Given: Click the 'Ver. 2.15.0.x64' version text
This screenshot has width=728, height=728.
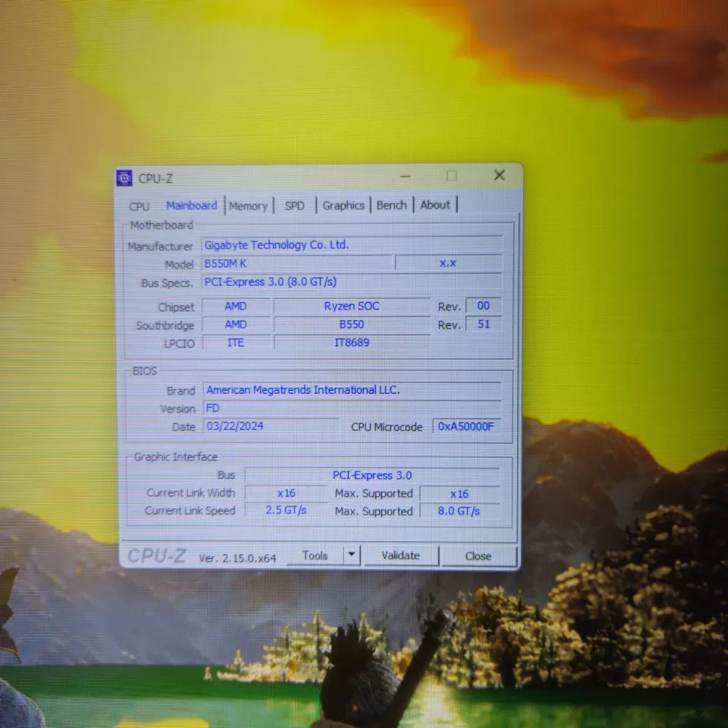Looking at the screenshot, I should coord(238,558).
